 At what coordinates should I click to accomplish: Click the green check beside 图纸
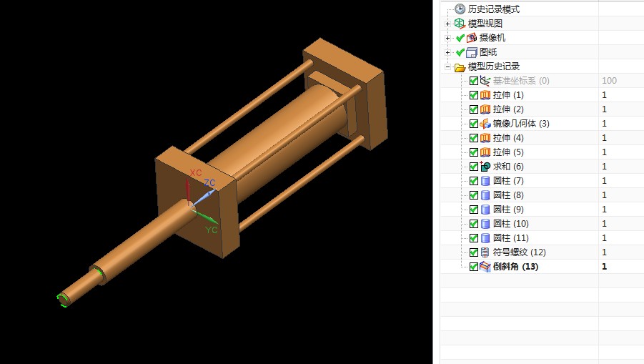coord(460,52)
